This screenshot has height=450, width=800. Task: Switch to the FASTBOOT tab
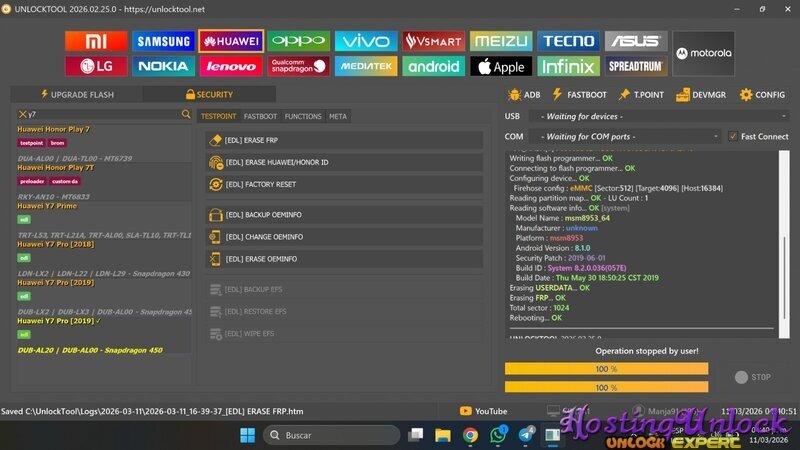(260, 116)
